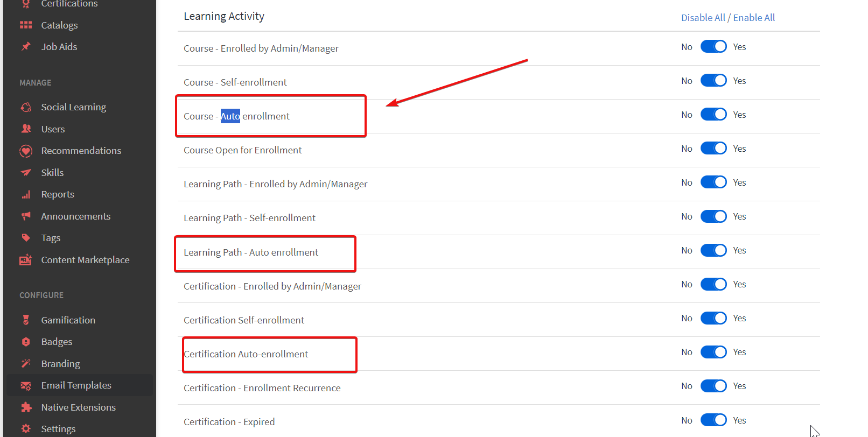Click the Disable All link
This screenshot has height=437, width=868.
[x=703, y=18]
